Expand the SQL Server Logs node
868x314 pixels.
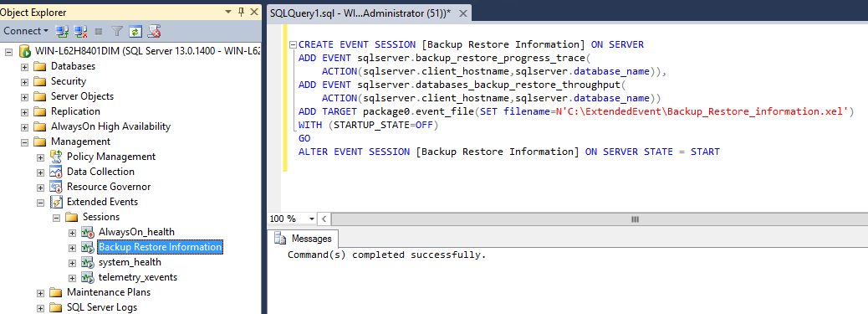coord(40,307)
